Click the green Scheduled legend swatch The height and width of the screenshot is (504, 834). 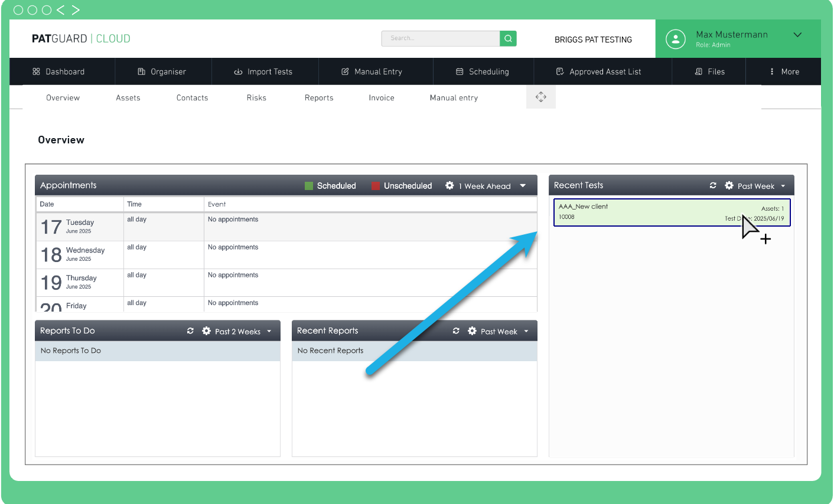(309, 186)
